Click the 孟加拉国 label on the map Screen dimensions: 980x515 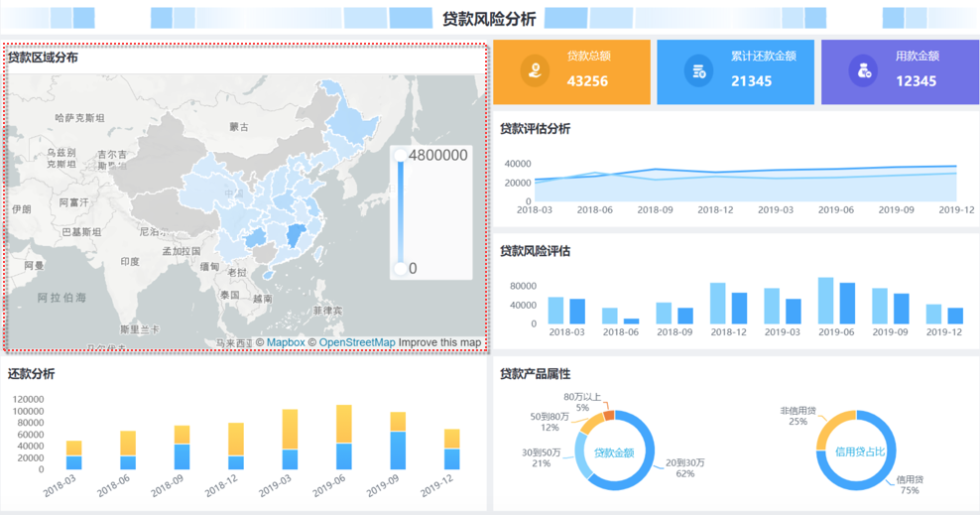[182, 251]
